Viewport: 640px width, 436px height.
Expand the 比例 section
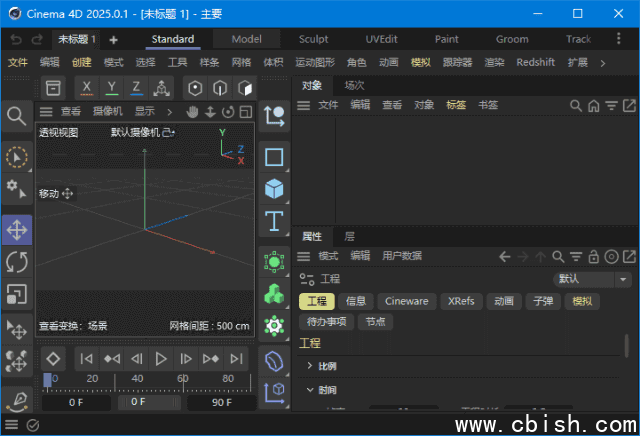[x=310, y=366]
